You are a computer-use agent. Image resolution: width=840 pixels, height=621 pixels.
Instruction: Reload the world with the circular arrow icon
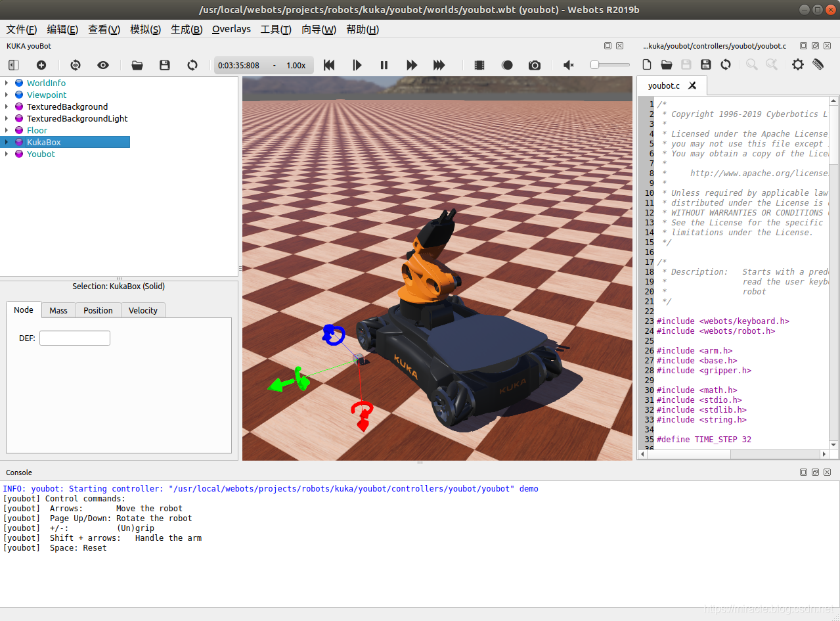[192, 65]
